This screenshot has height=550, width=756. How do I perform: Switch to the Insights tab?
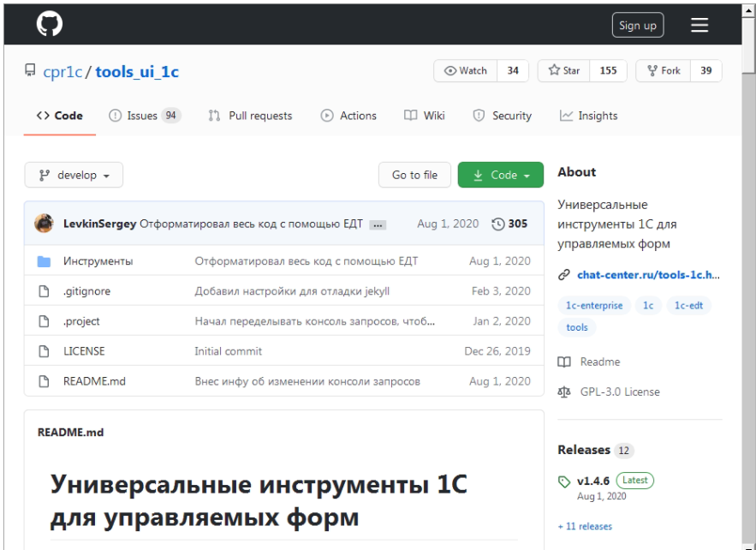[589, 116]
